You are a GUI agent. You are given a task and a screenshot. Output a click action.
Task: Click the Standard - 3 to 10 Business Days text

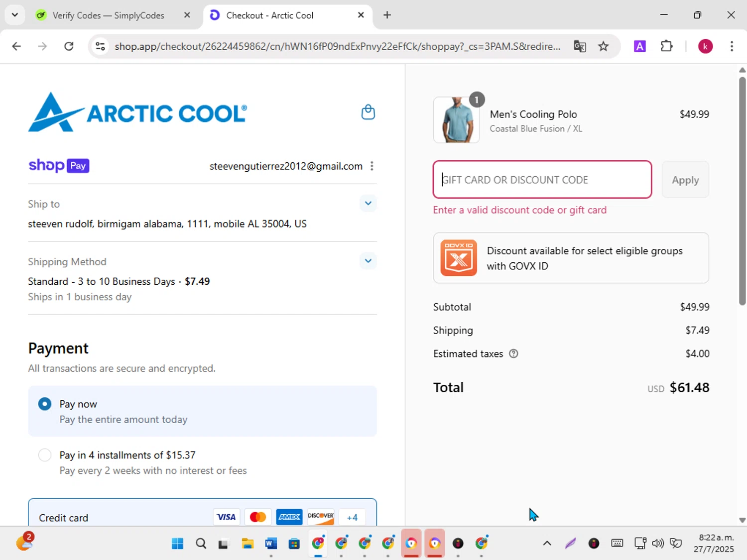102,282
